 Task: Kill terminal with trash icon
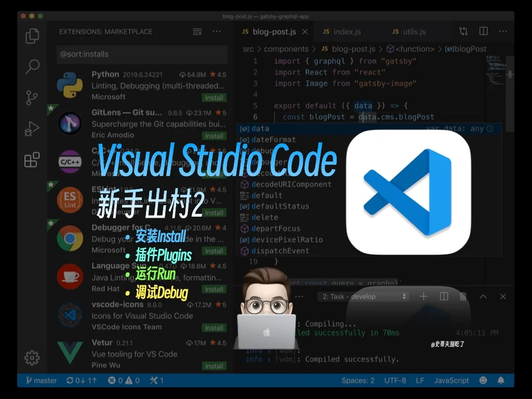tap(463, 297)
